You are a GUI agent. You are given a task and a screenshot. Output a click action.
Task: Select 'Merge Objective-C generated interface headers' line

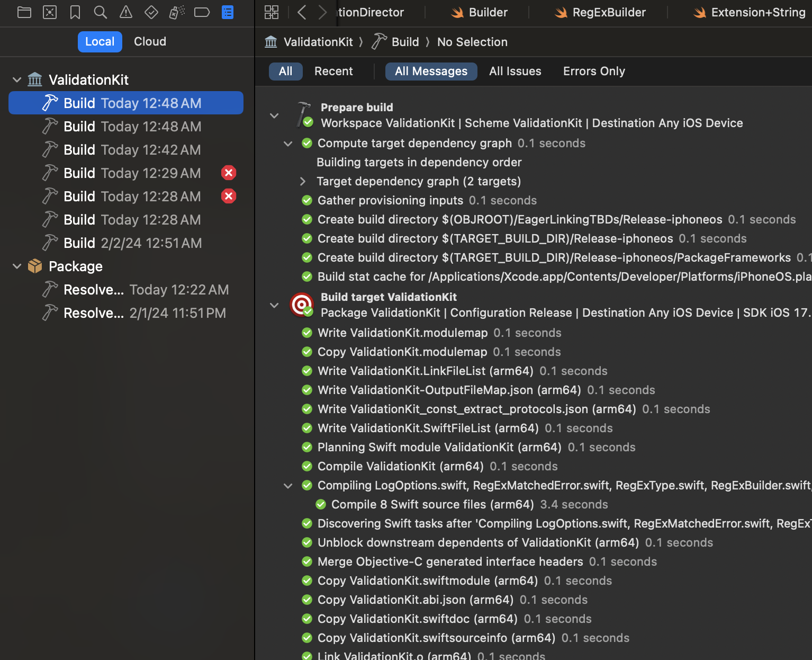[x=450, y=561]
